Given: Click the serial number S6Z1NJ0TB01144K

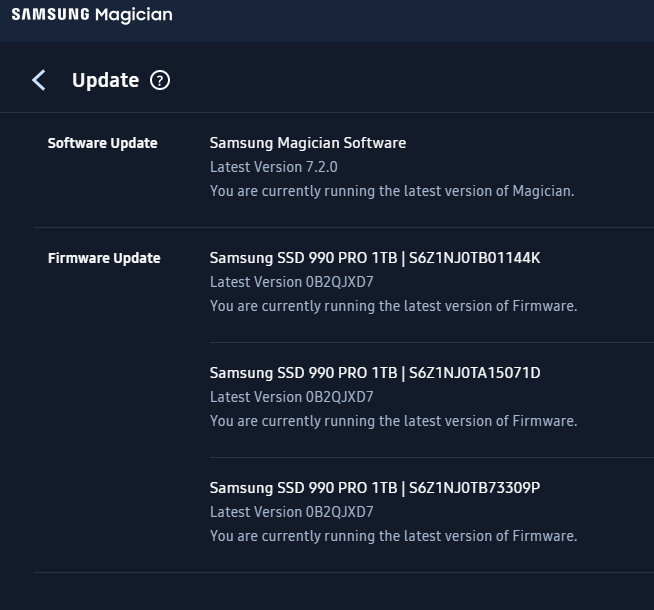Looking at the screenshot, I should [474, 258].
